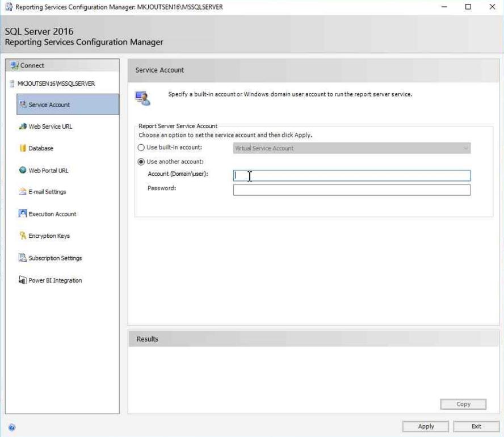Open the Service Account page
The width and height of the screenshot is (504, 437).
point(68,104)
